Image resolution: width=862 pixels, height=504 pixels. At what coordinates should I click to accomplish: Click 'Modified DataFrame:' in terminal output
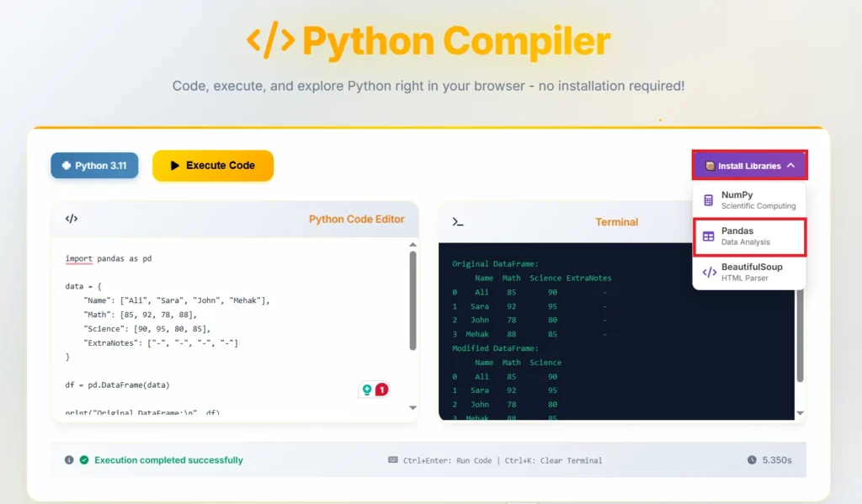click(x=495, y=348)
